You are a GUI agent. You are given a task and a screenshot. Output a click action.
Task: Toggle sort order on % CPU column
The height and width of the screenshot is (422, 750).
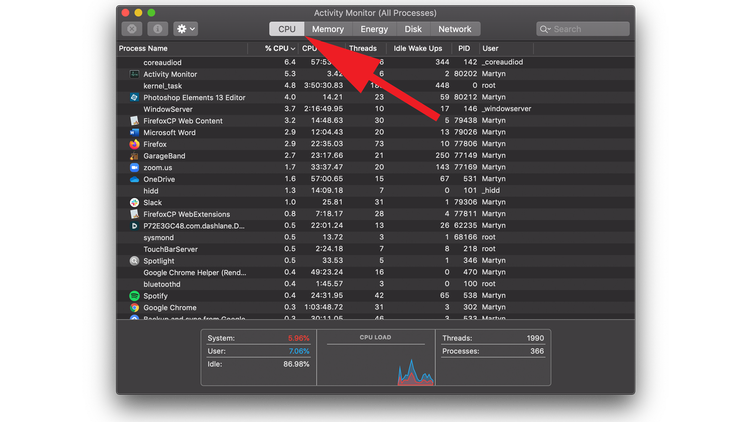coord(280,48)
